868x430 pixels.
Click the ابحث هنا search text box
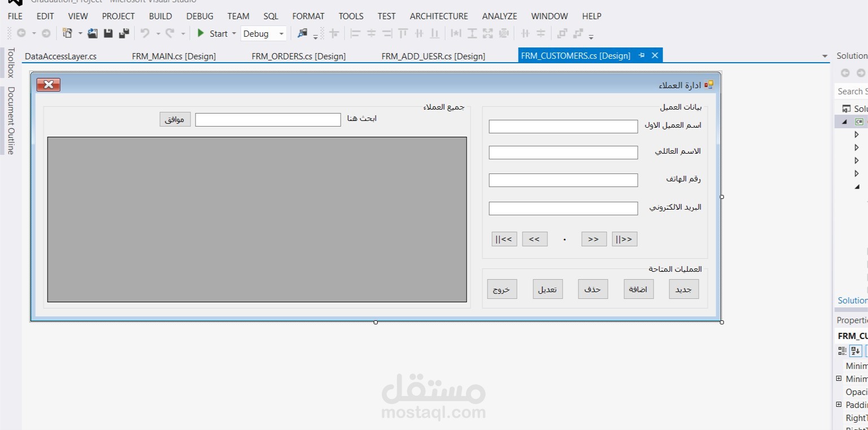point(268,119)
